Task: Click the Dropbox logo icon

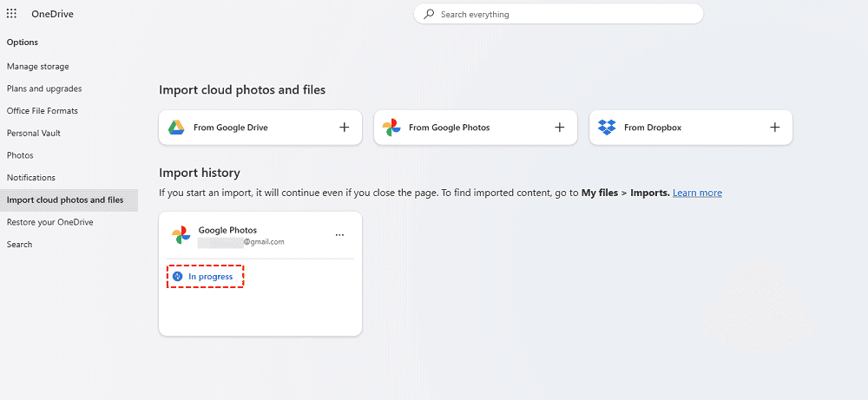Action: tap(607, 128)
